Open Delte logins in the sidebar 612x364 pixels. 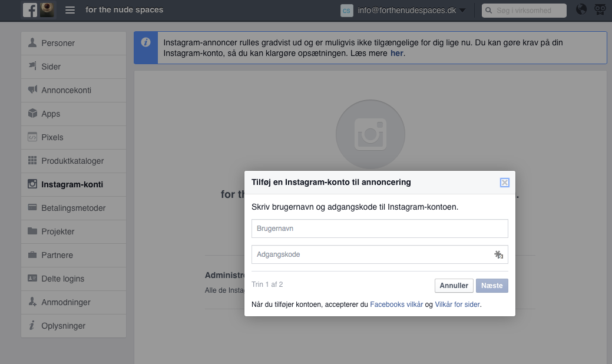[x=74, y=279]
